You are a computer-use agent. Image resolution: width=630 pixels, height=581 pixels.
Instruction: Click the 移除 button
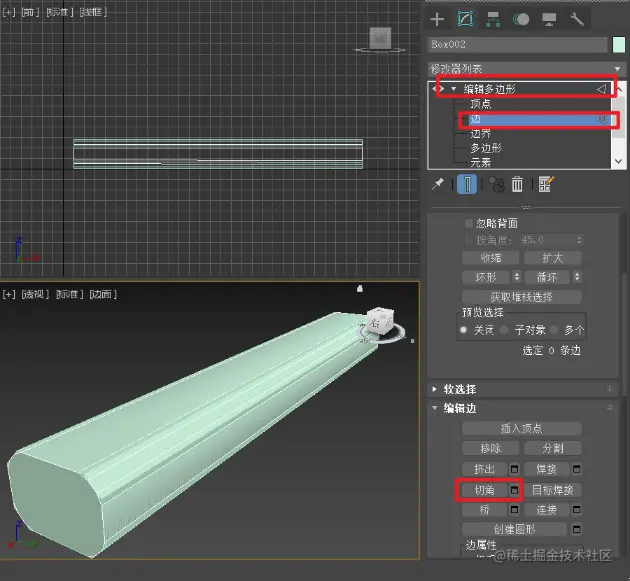[491, 448]
